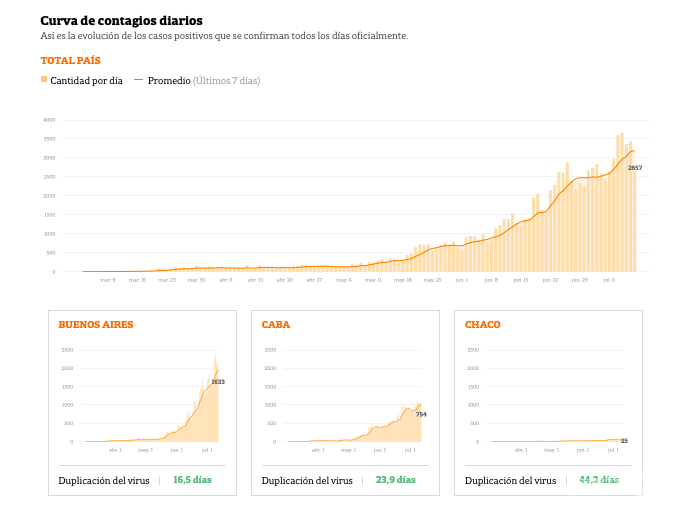Image resolution: width=699 pixels, height=506 pixels.
Task: Toggle the 'Cantidad por día' legend label
Action: coord(86,80)
